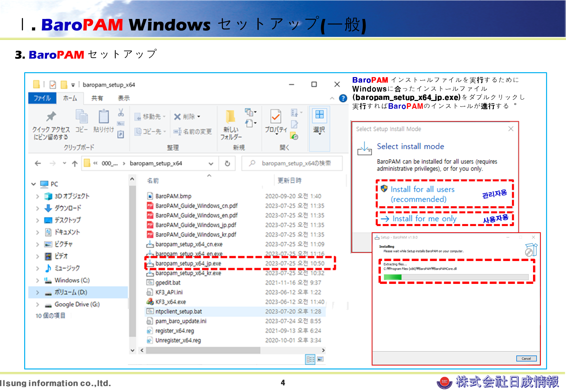Open the ファイル (File) tab
566x392 pixels.
pyautogui.click(x=42, y=98)
